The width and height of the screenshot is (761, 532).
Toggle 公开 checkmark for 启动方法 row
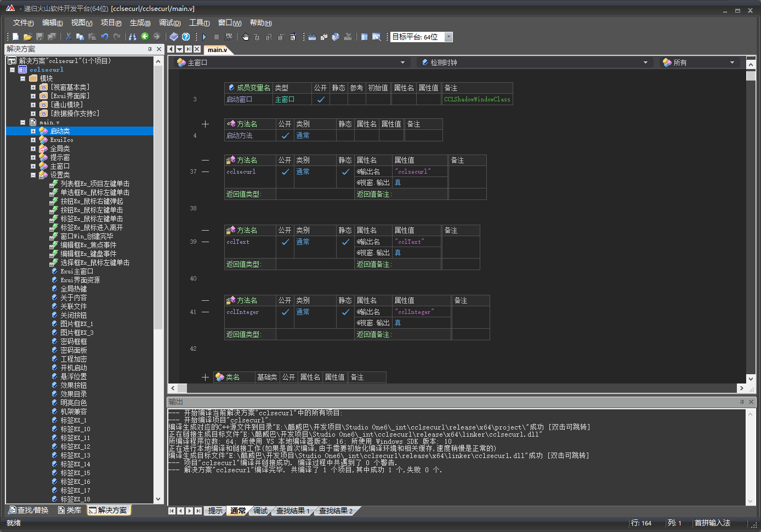(285, 135)
